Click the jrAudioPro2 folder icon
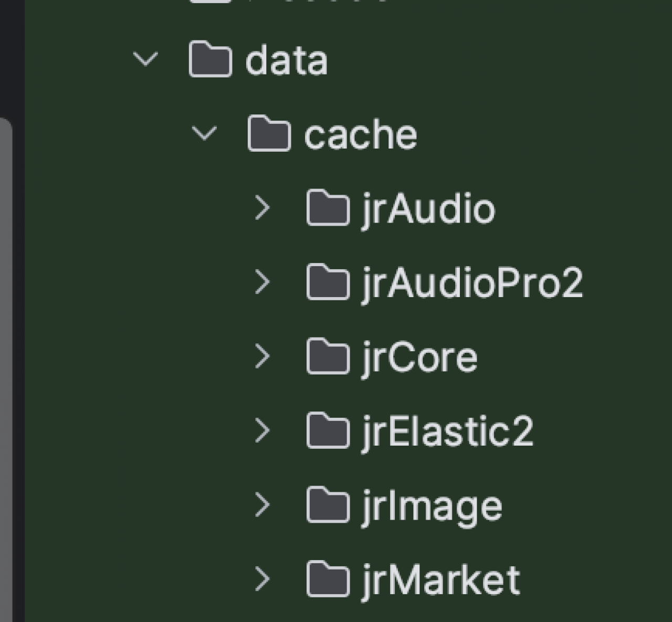Viewport: 672px width, 622px height. coord(328,282)
